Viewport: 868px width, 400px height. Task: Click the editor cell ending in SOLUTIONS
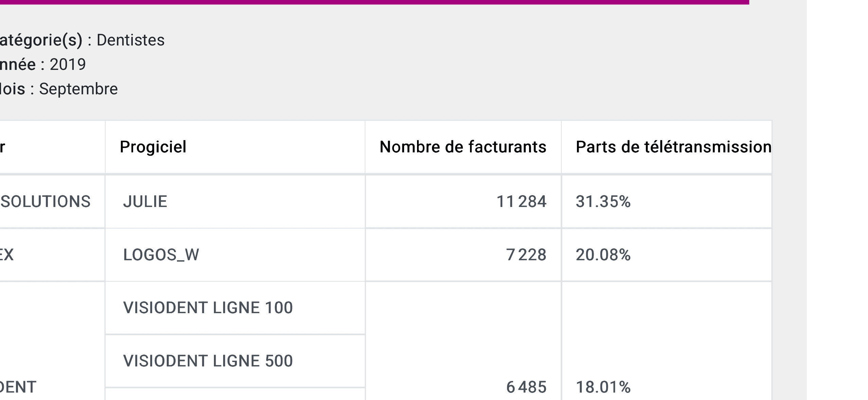point(46,202)
